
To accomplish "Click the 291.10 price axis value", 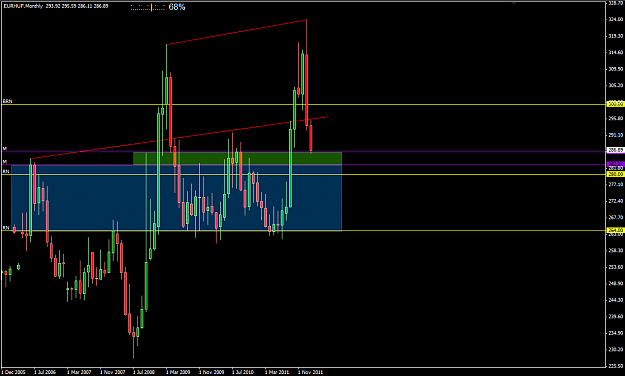I will [x=615, y=135].
